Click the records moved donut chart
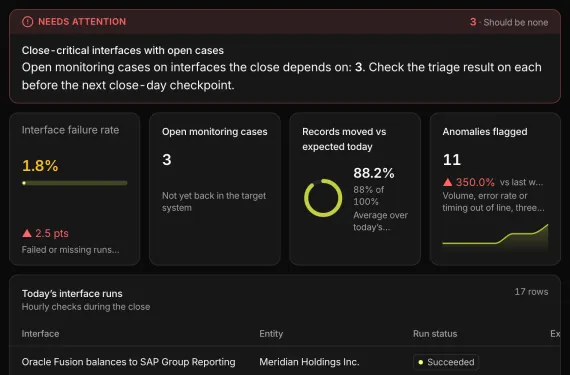Image resolution: width=570 pixels, height=375 pixels. (323, 198)
